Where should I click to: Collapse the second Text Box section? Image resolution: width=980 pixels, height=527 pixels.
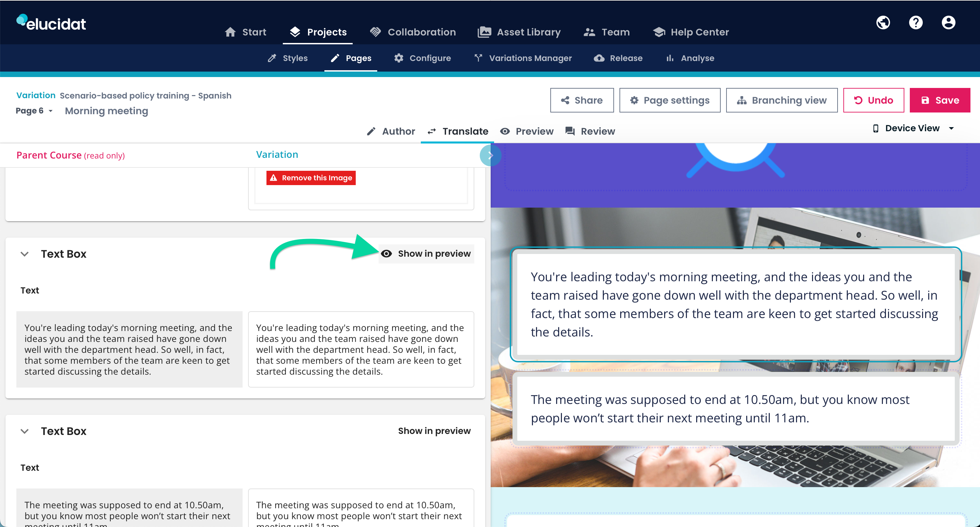point(25,431)
